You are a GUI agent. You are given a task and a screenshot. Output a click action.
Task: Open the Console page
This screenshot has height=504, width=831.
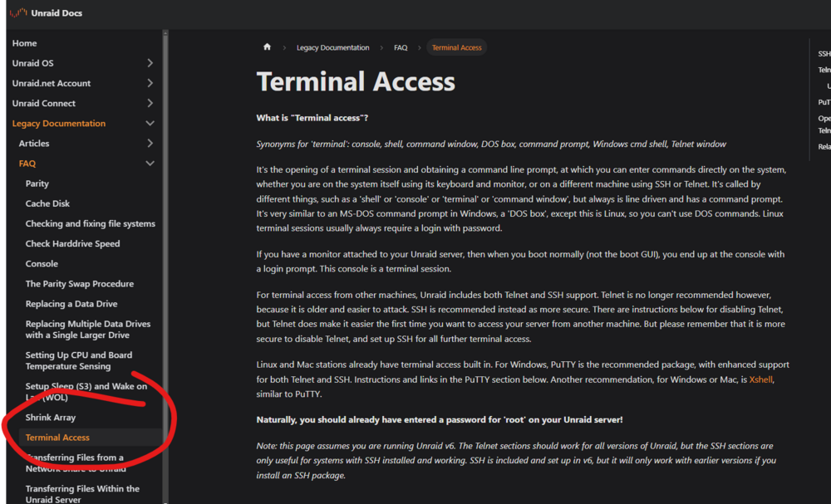point(42,264)
